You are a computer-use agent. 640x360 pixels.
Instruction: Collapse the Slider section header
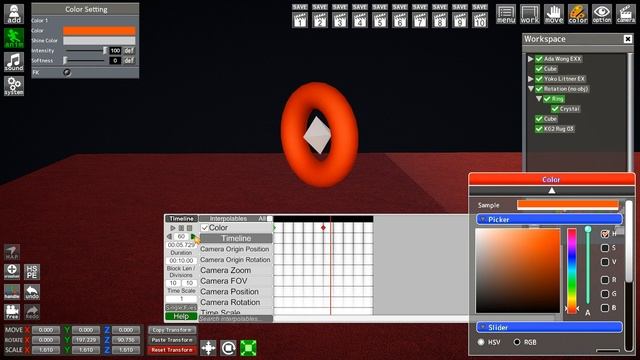[x=549, y=327]
